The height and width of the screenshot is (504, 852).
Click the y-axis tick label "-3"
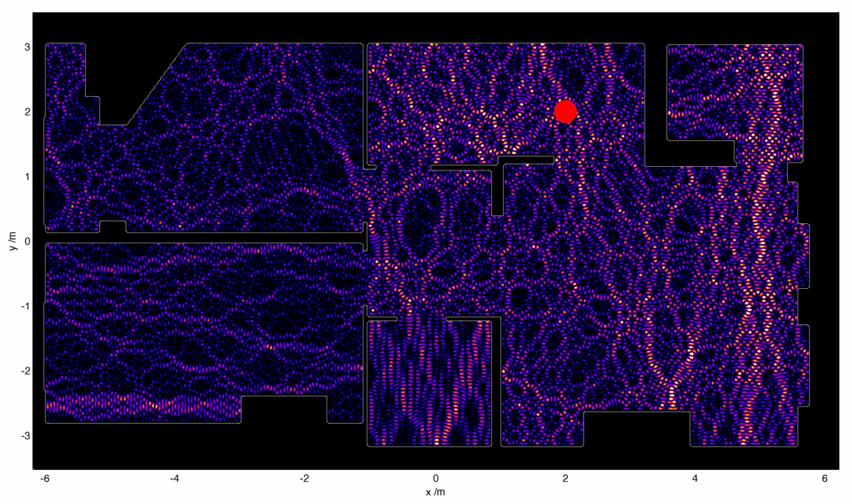tap(25, 436)
